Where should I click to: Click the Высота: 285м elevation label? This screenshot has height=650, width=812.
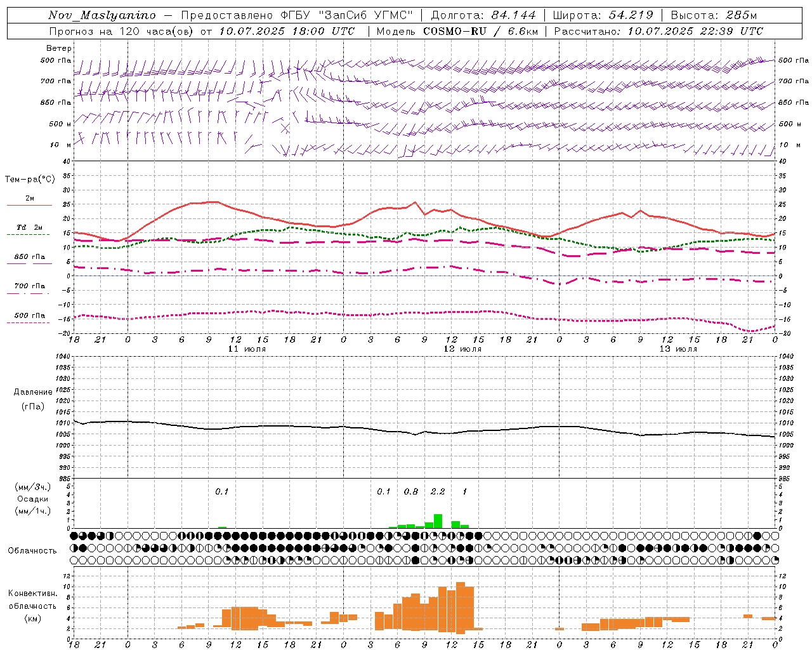pos(714,15)
